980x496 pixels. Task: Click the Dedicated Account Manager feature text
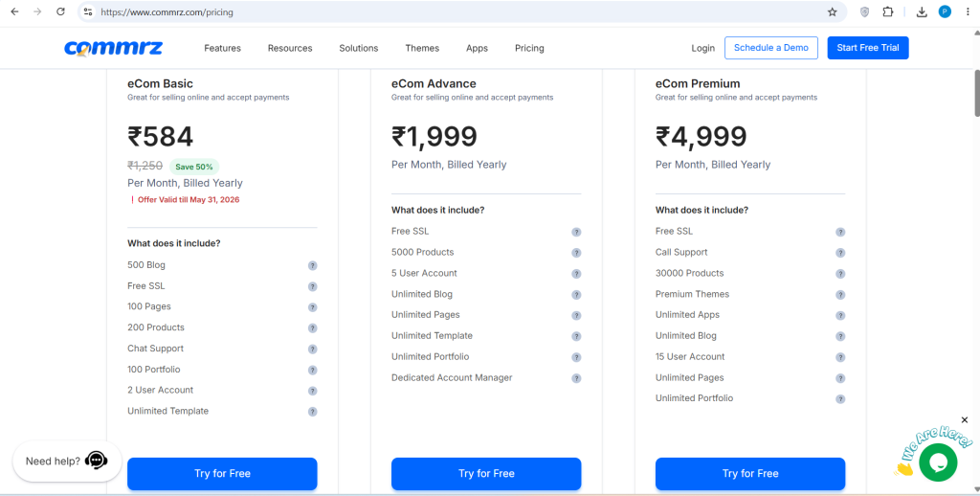tap(452, 378)
